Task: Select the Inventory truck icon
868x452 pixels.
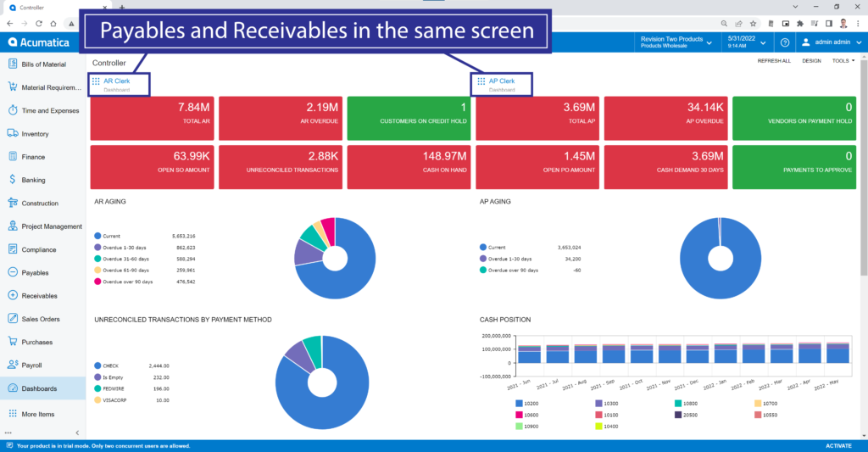Action: point(13,133)
